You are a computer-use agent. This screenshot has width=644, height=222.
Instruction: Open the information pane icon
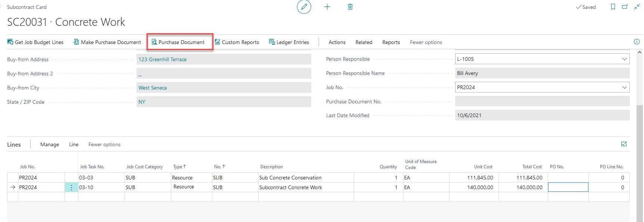click(637, 42)
